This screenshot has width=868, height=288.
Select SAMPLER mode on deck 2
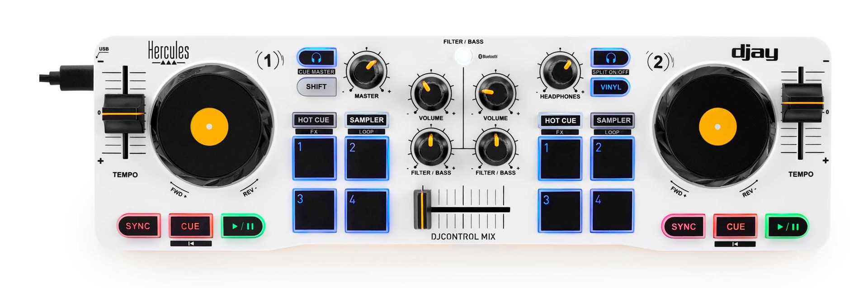pos(613,120)
